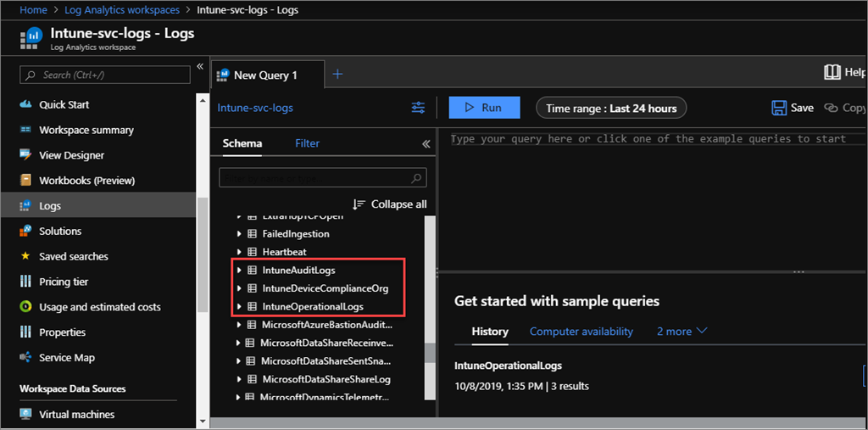Click Intune-svc-logs scope link

point(255,108)
